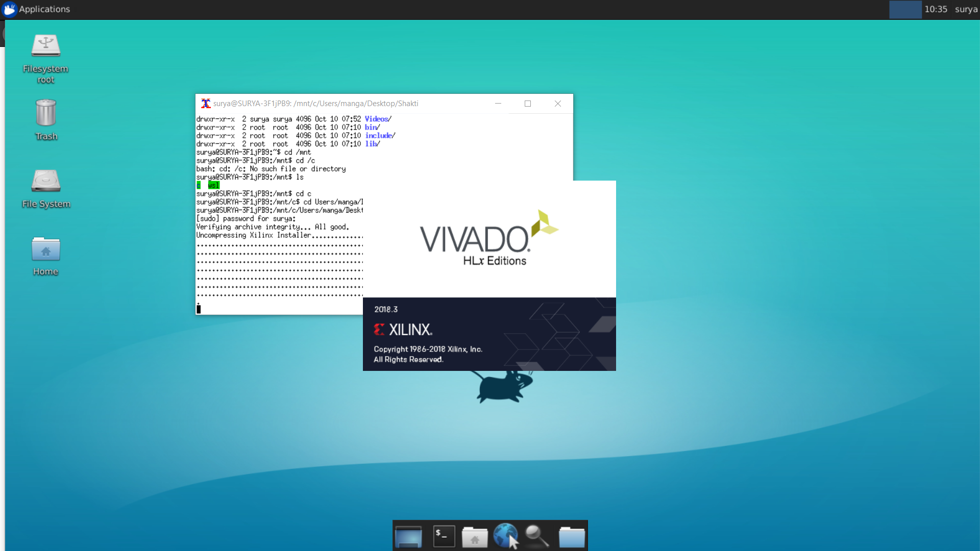Screen dimensions: 980x551
Task: Click 'Verifying archive integrity... All good.' line
Action: coord(273,227)
